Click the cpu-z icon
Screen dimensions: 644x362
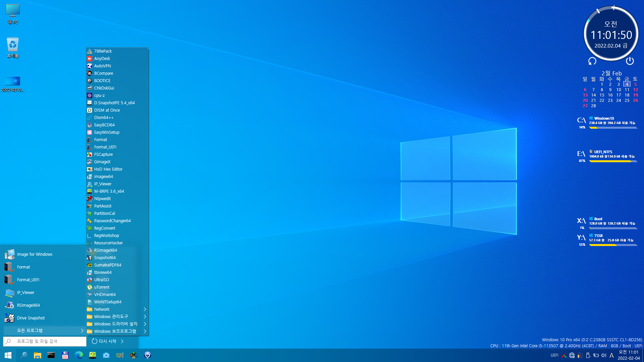(x=90, y=96)
